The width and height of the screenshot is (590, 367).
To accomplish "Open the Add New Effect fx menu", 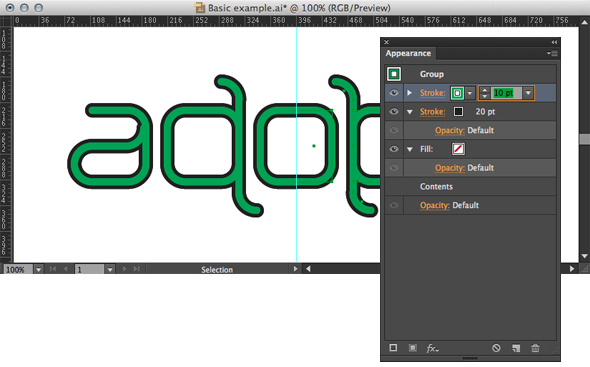I will pyautogui.click(x=432, y=348).
